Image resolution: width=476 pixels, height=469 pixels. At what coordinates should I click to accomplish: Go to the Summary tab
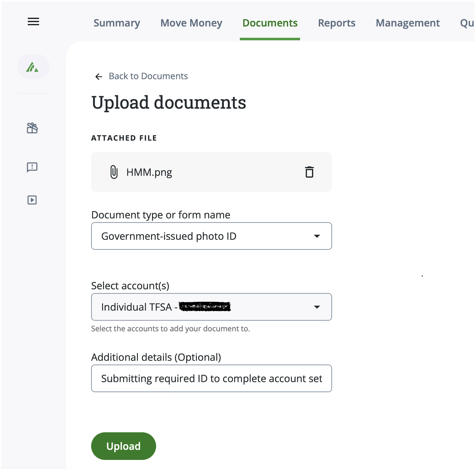pyautogui.click(x=117, y=23)
